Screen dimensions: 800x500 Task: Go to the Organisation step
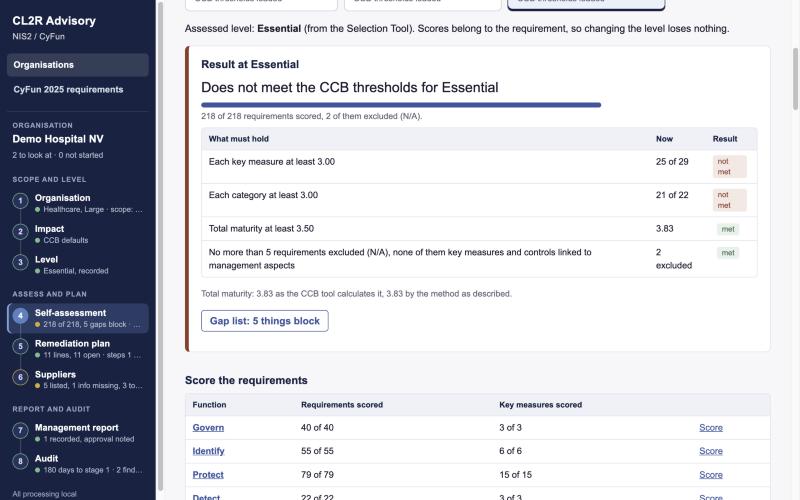78,203
